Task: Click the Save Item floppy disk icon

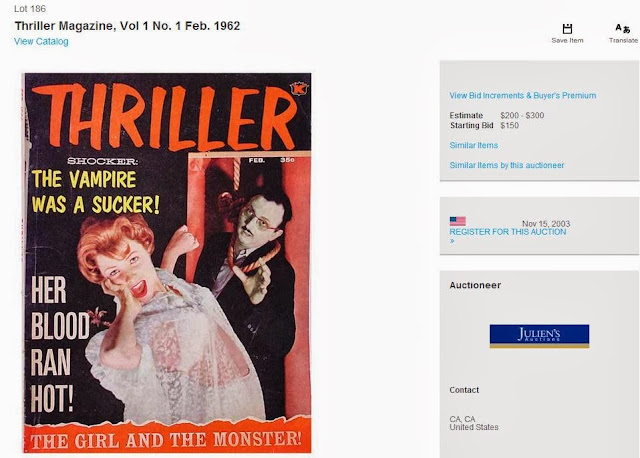Action: (567, 29)
